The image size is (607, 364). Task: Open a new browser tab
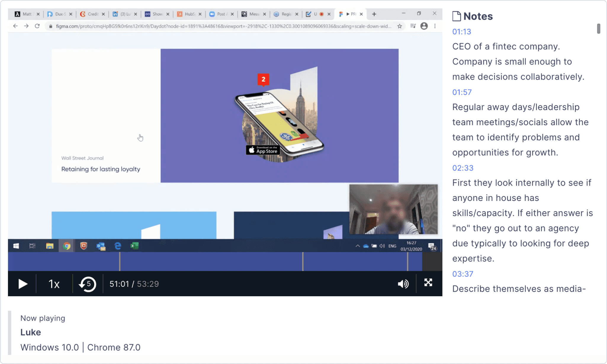(374, 14)
